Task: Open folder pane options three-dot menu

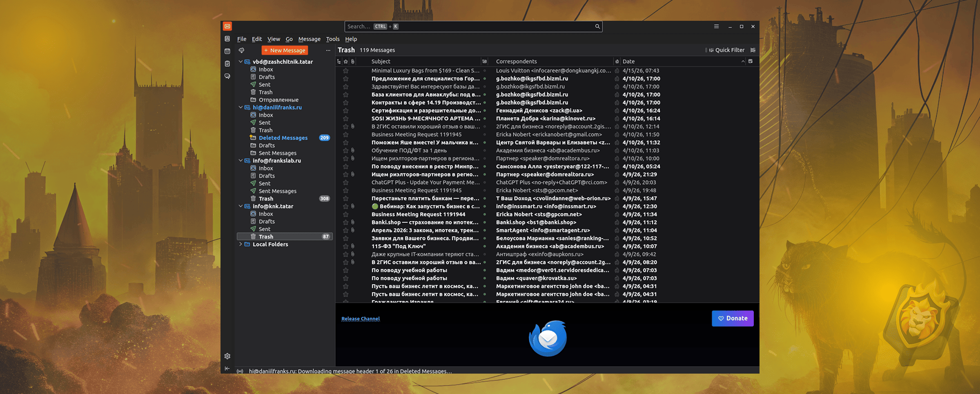Action: tap(328, 50)
